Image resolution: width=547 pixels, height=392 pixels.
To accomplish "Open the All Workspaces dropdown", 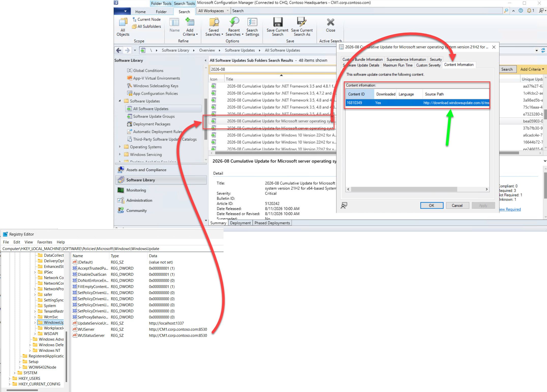I will tap(213, 11).
